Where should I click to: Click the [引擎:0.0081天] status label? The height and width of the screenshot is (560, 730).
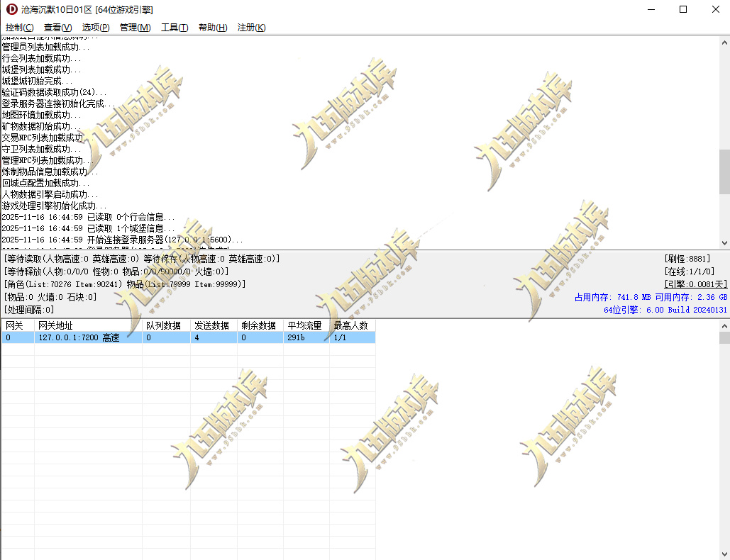click(x=695, y=284)
